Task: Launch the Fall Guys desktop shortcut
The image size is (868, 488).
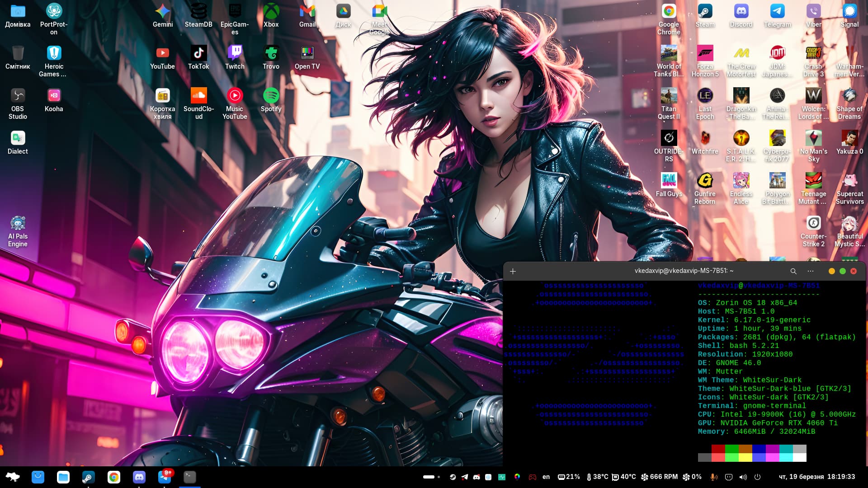Action: 669,181
